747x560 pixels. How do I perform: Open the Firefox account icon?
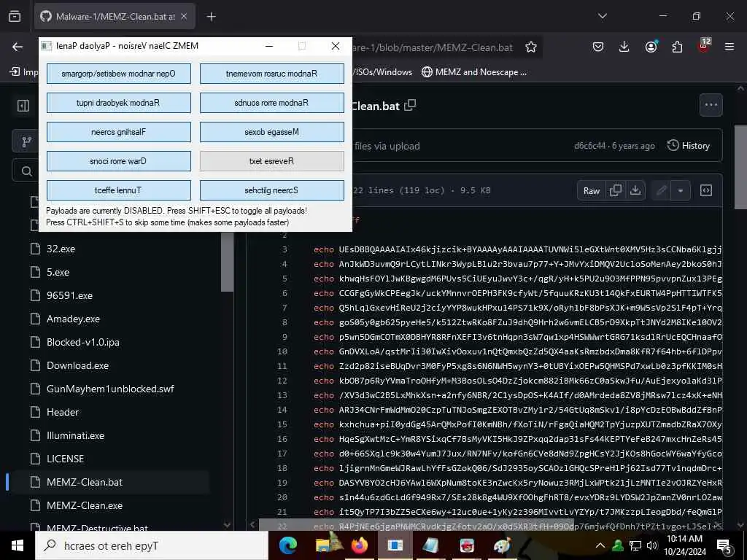651,47
